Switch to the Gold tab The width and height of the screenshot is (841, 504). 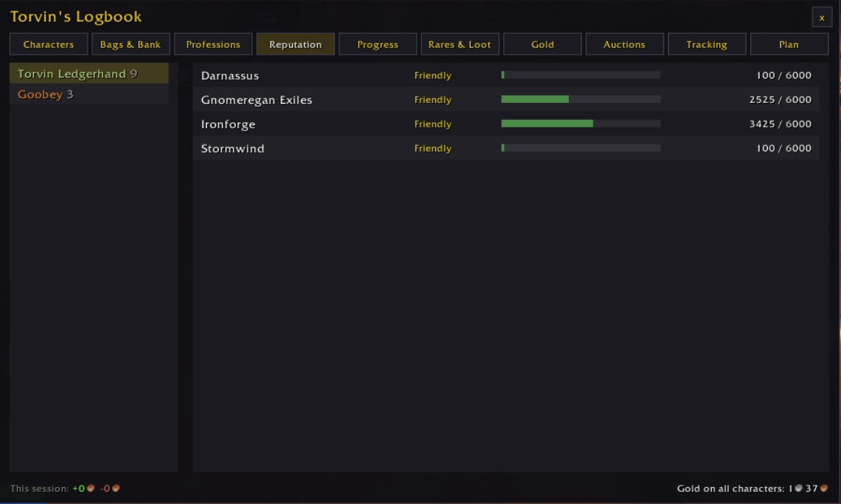(542, 45)
